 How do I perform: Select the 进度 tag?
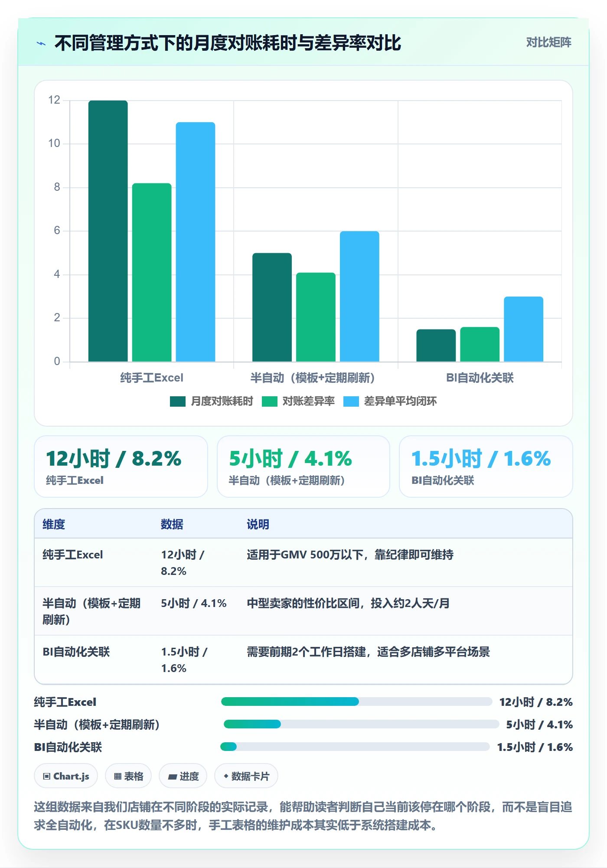183,776
